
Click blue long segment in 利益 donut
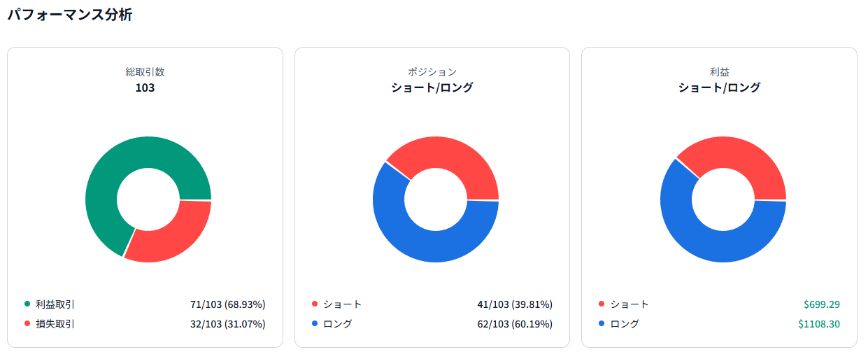pos(706,241)
